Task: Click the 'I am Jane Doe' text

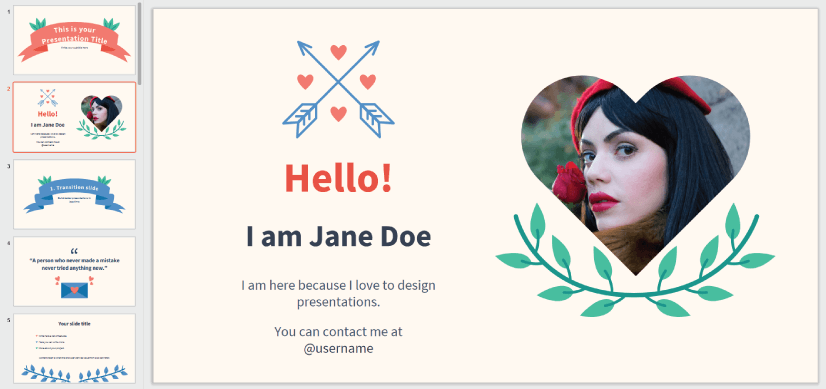Action: pos(338,237)
